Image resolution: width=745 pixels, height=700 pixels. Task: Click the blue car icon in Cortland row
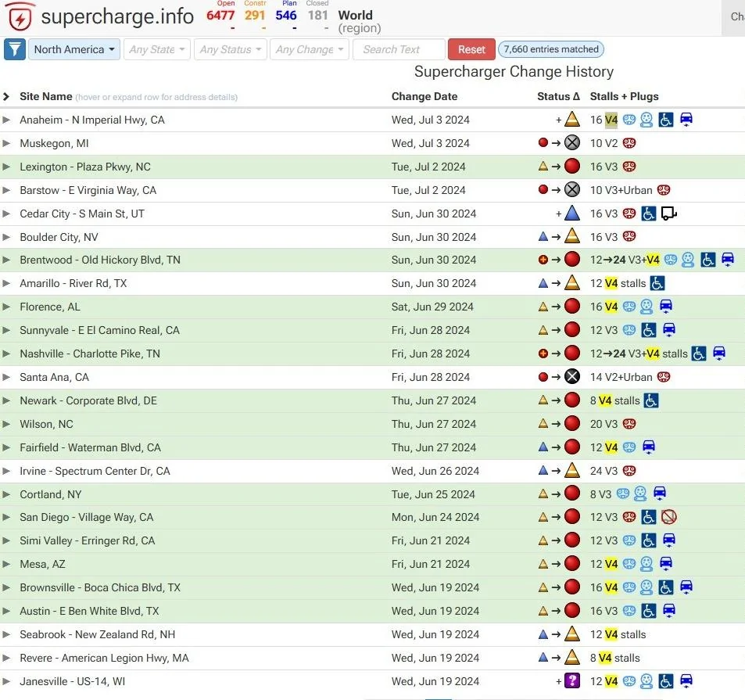click(660, 494)
